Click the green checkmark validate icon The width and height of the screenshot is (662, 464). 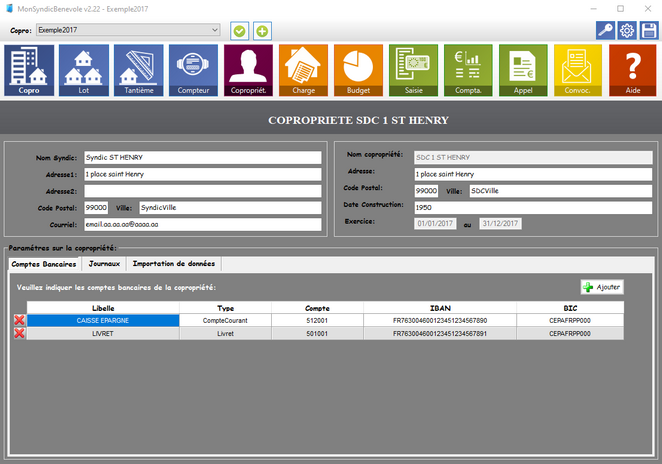tap(240, 31)
